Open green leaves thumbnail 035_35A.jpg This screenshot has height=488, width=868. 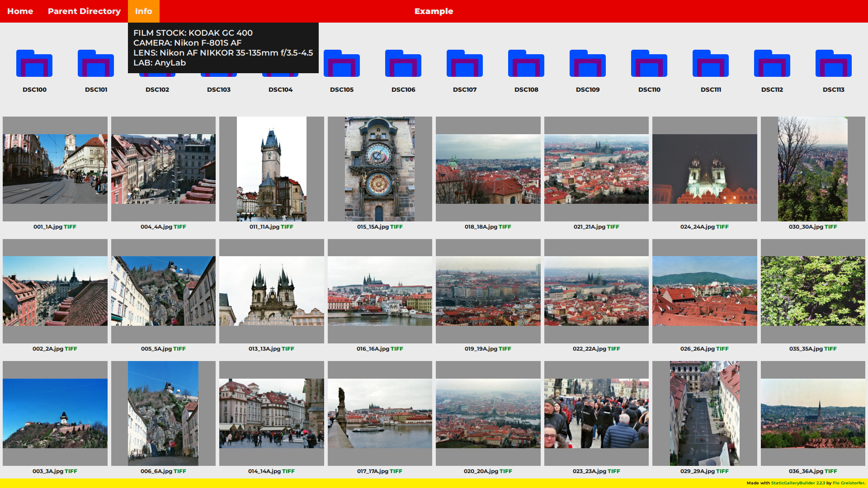[x=813, y=291]
